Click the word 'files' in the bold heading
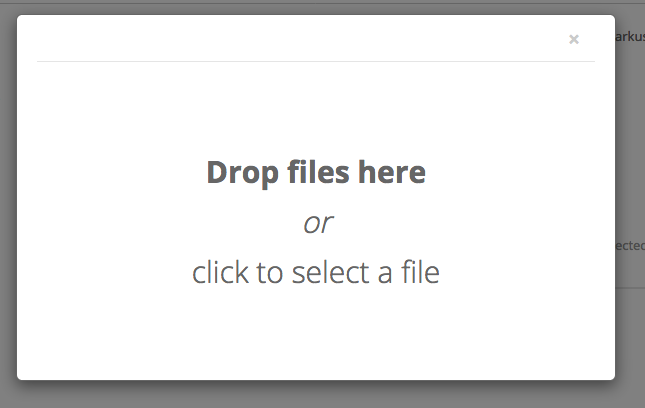This screenshot has height=408, width=645. (318, 172)
